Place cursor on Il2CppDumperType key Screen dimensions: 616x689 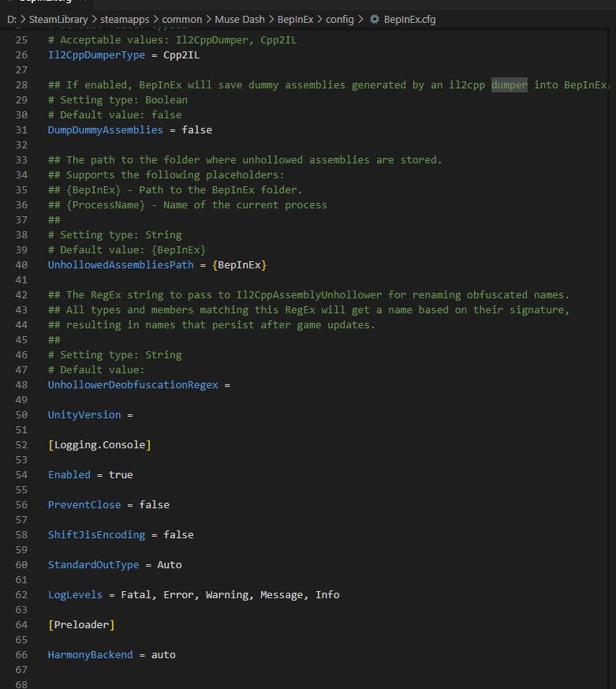tap(96, 55)
